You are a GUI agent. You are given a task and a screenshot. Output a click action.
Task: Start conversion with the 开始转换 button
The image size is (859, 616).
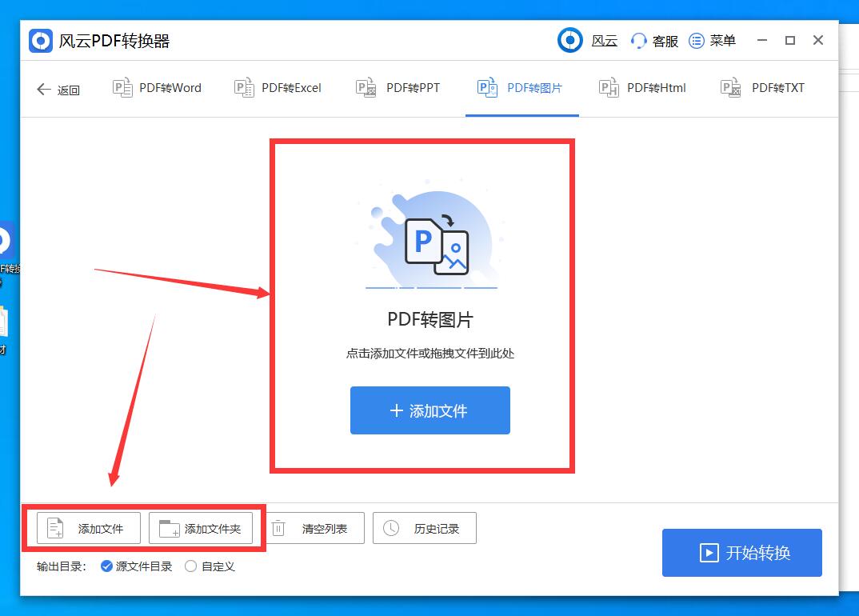pos(741,553)
